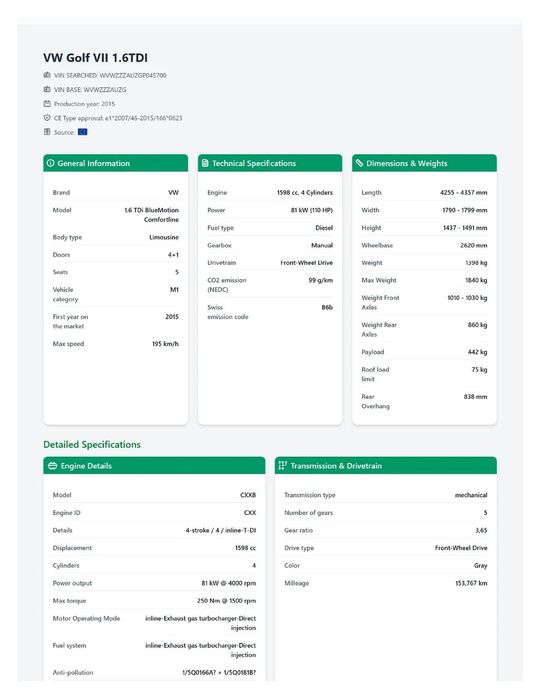Image resolution: width=540 pixels, height=699 pixels.
Task: Click the VW Golf VII 1.6TDI title
Action: 95,58
